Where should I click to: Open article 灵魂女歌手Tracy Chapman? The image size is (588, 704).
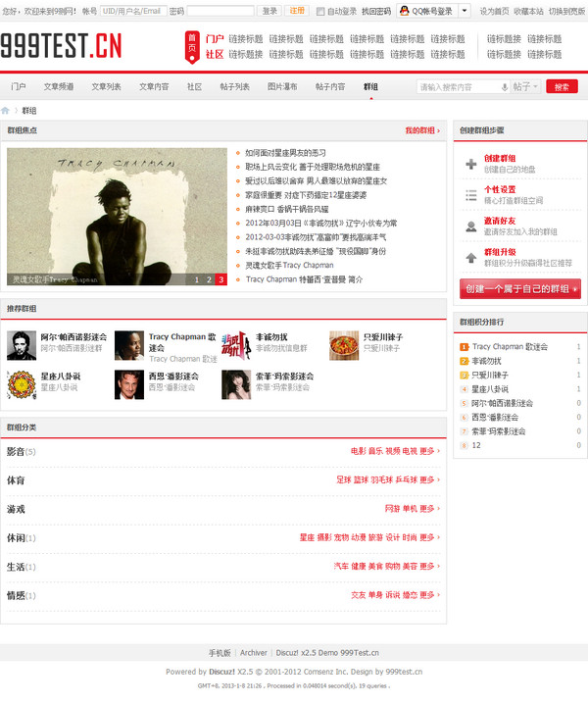click(289, 266)
